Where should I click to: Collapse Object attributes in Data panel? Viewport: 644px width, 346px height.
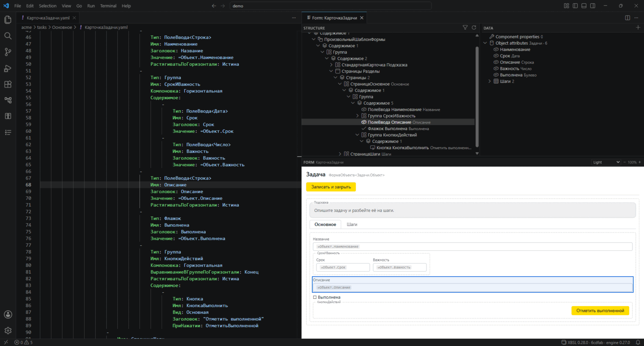point(485,43)
